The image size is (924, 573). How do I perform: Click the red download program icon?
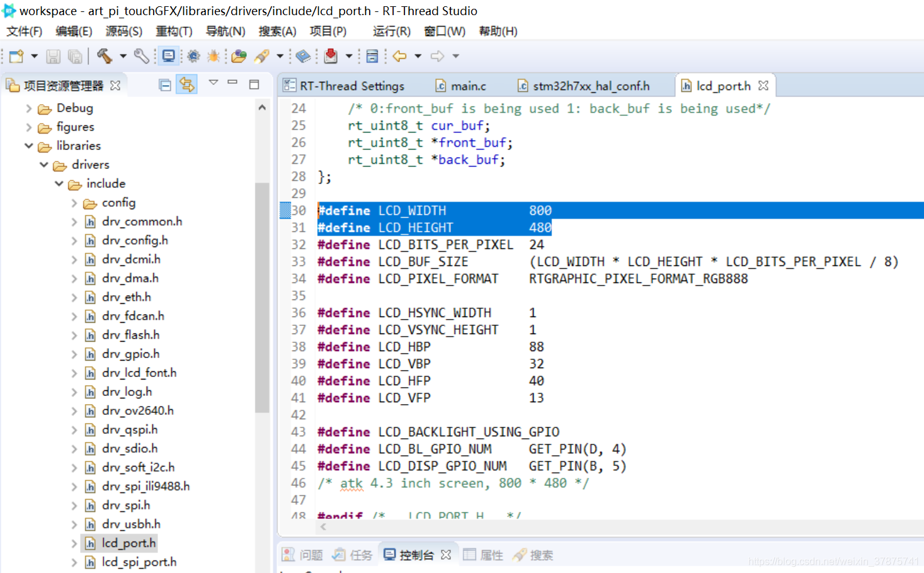[331, 56]
